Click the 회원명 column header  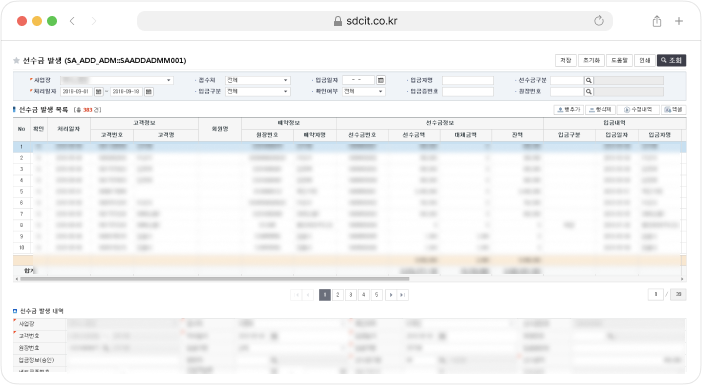220,129
